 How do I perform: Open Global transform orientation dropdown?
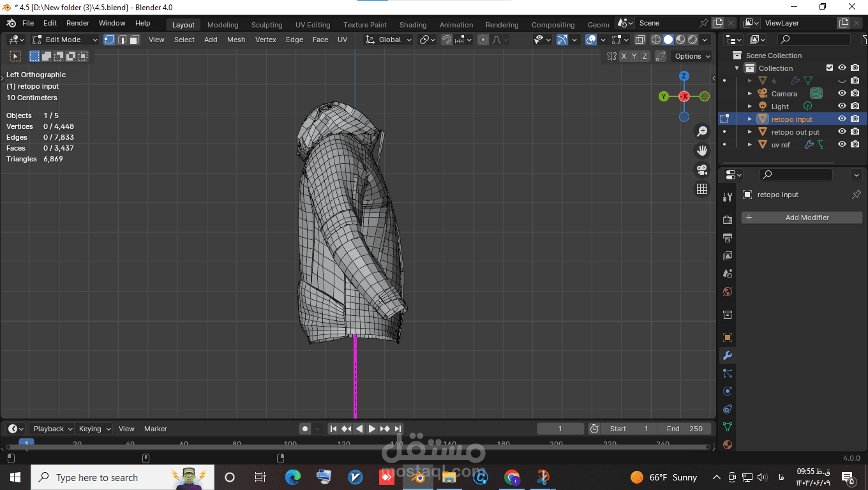coord(389,40)
